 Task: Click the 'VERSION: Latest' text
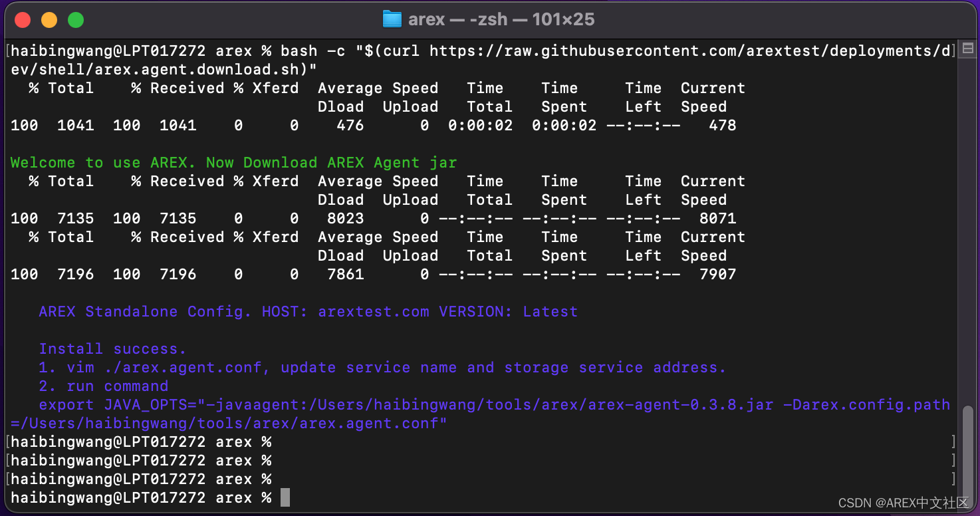[x=508, y=312]
